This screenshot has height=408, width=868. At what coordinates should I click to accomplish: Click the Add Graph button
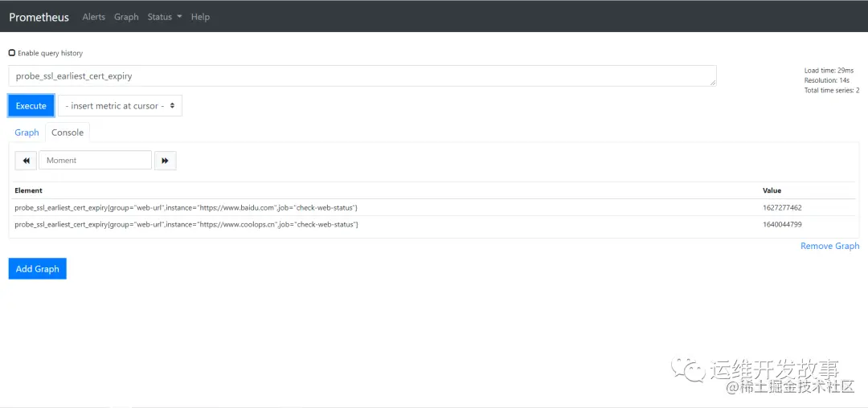click(38, 269)
